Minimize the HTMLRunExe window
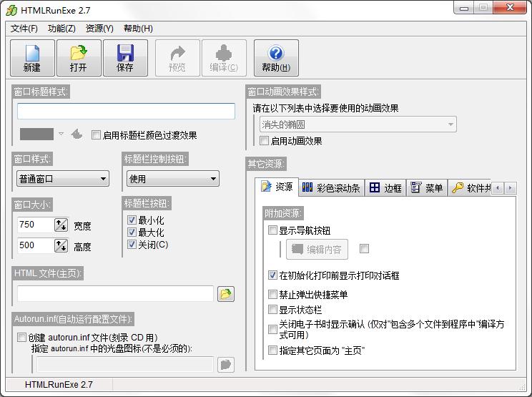532x397 pixels. (464, 8)
